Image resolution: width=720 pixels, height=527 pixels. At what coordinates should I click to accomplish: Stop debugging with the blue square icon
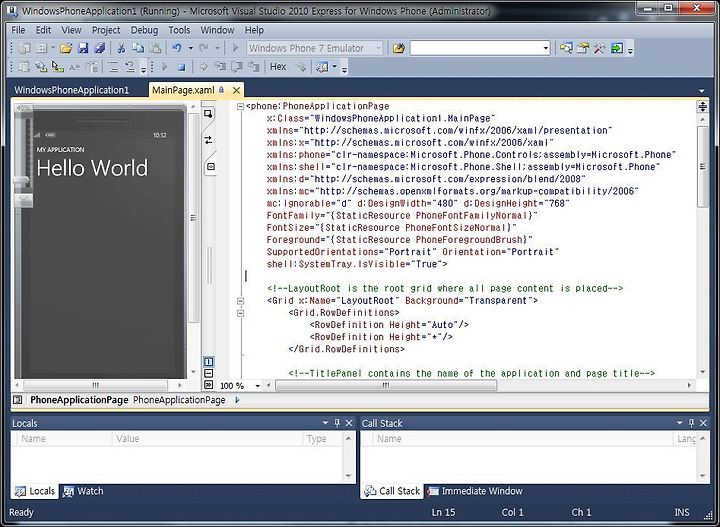coord(181,67)
